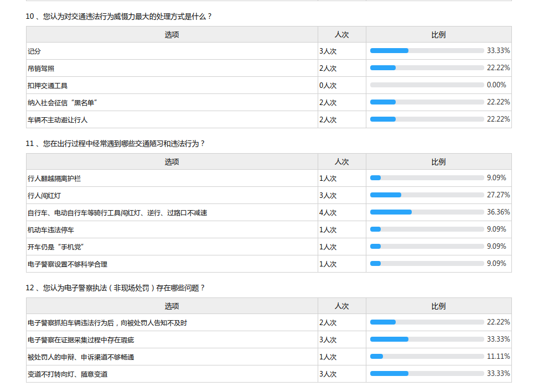This screenshot has width=549, height=392.
Task: Click the 车辆不主动避让行人 option text
Action: pyautogui.click(x=58, y=120)
